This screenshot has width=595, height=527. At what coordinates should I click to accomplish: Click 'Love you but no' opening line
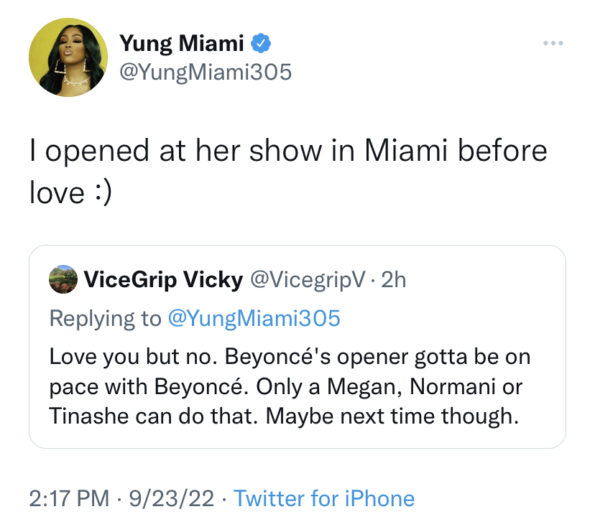[x=134, y=357]
